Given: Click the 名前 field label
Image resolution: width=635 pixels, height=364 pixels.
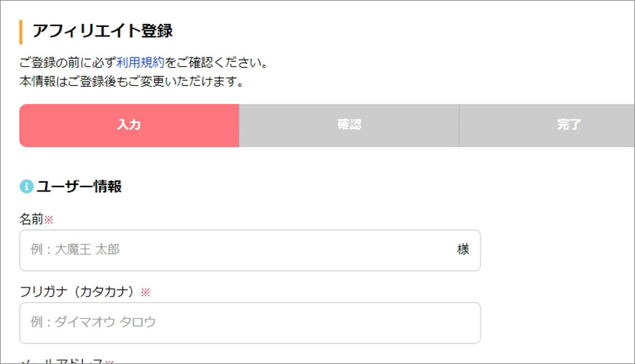Looking at the screenshot, I should tap(31, 219).
